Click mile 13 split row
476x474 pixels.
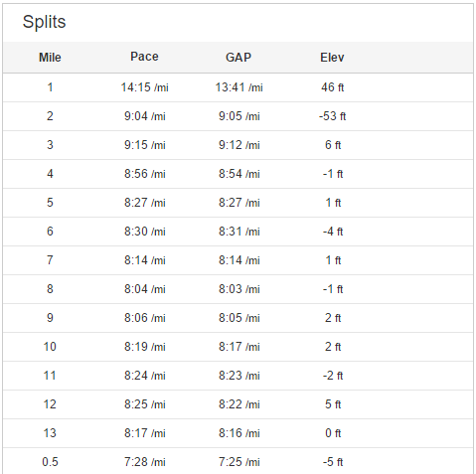pyautogui.click(x=238, y=433)
